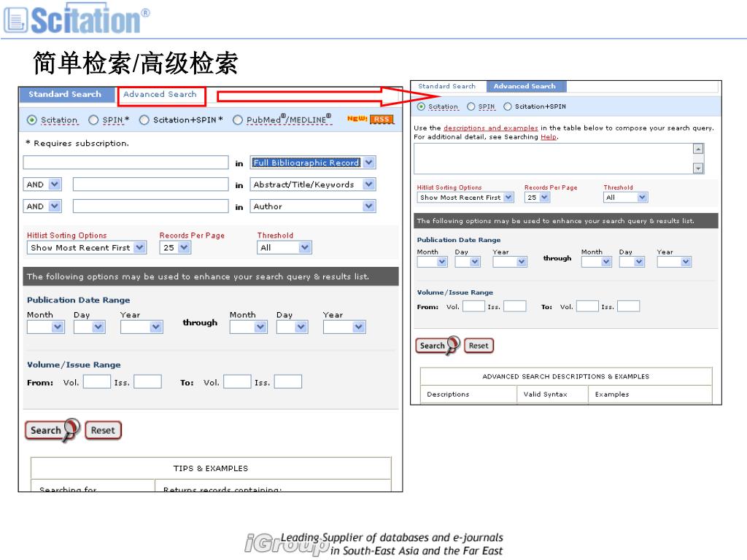
Task: Click 'Valid Syntax' column header
Action: pos(545,394)
